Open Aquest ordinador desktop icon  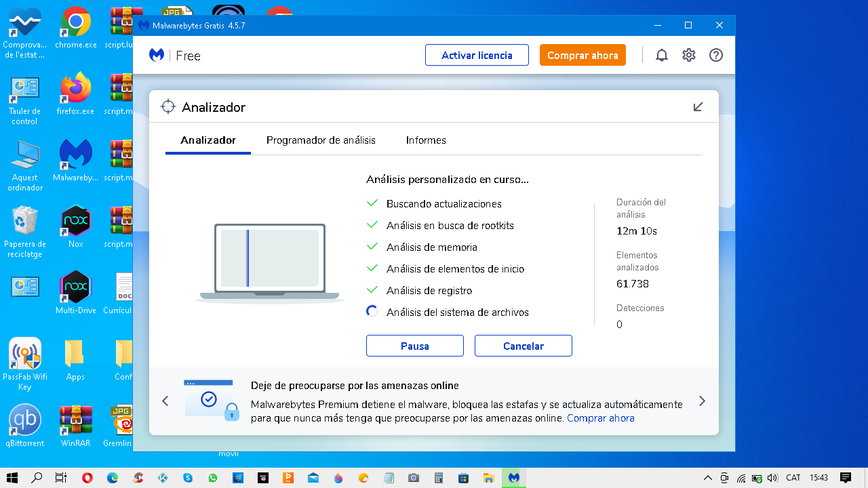pos(25,166)
